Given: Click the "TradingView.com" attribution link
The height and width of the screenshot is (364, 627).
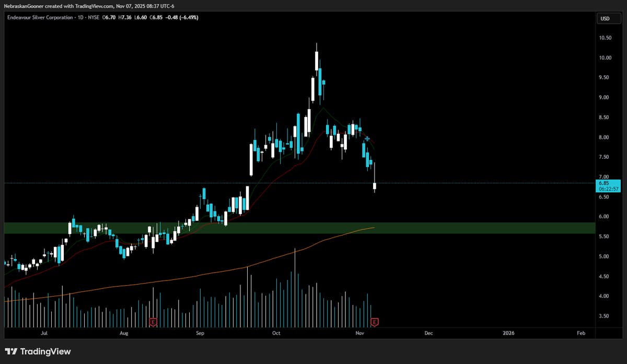Looking at the screenshot, I should pyautogui.click(x=94, y=6).
